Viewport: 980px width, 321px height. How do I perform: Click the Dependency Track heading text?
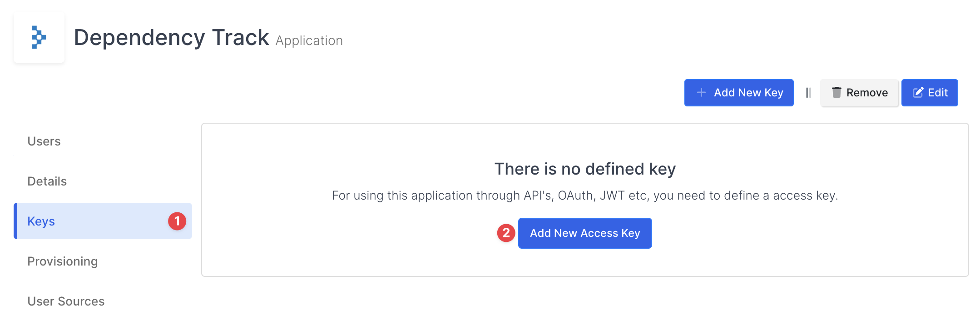[x=172, y=37]
